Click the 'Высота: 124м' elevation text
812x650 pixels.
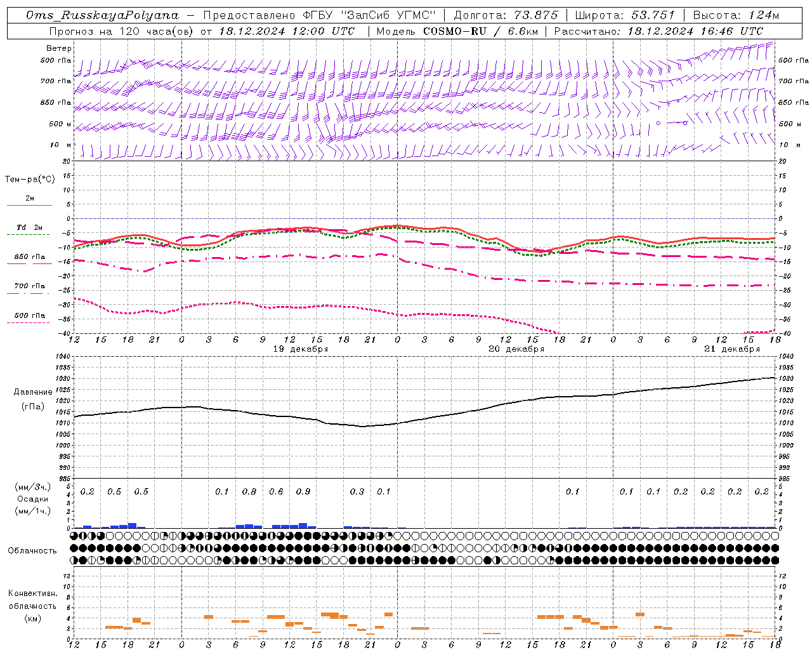737,15
